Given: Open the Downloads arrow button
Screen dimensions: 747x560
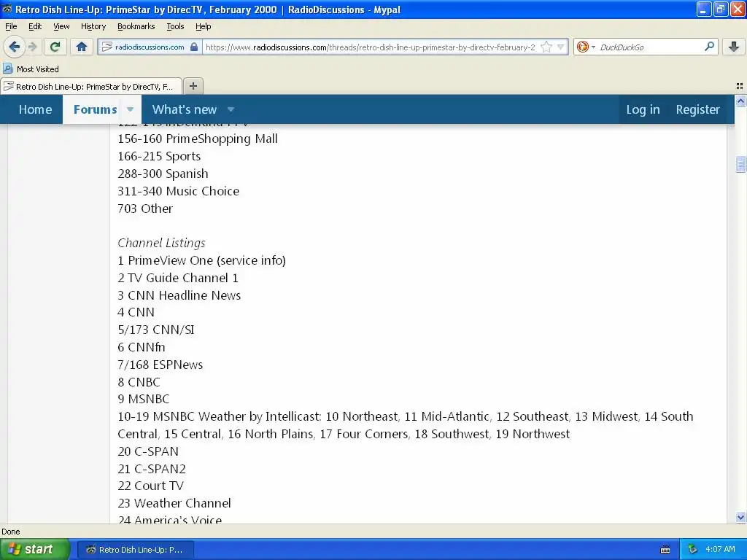Looking at the screenshot, I should coord(734,47).
